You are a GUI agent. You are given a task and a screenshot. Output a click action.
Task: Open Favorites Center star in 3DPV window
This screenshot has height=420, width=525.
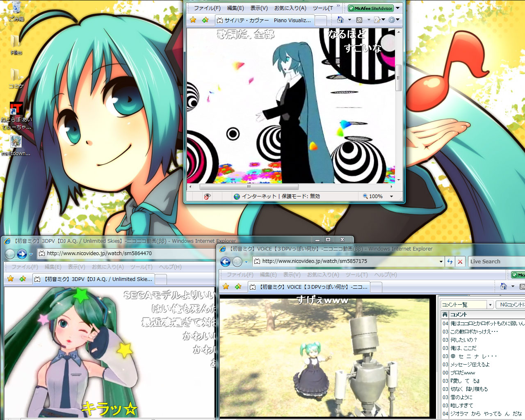click(11, 279)
